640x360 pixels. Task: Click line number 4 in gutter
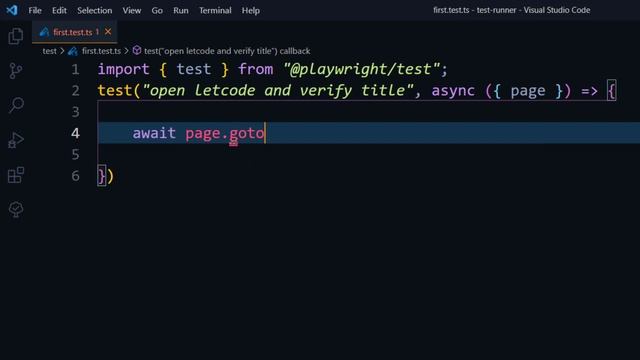pyautogui.click(x=76, y=133)
